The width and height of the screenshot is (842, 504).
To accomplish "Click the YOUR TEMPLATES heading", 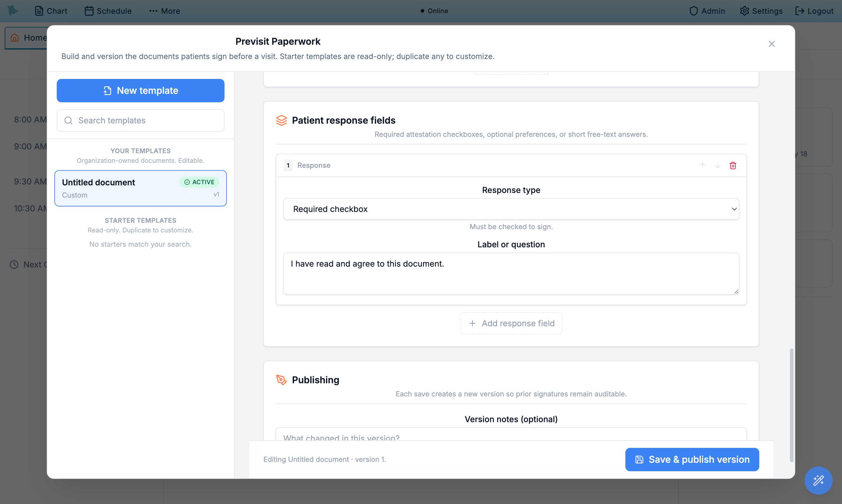I will (x=141, y=151).
